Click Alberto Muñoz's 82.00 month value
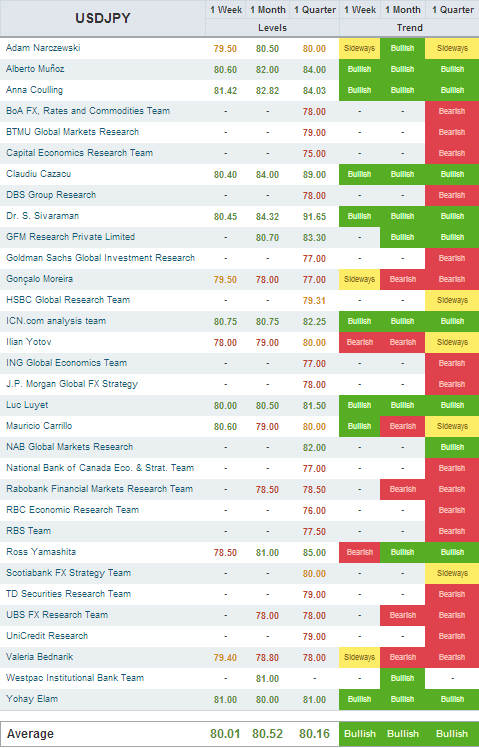Image resolution: width=479 pixels, height=748 pixels. tap(267, 70)
